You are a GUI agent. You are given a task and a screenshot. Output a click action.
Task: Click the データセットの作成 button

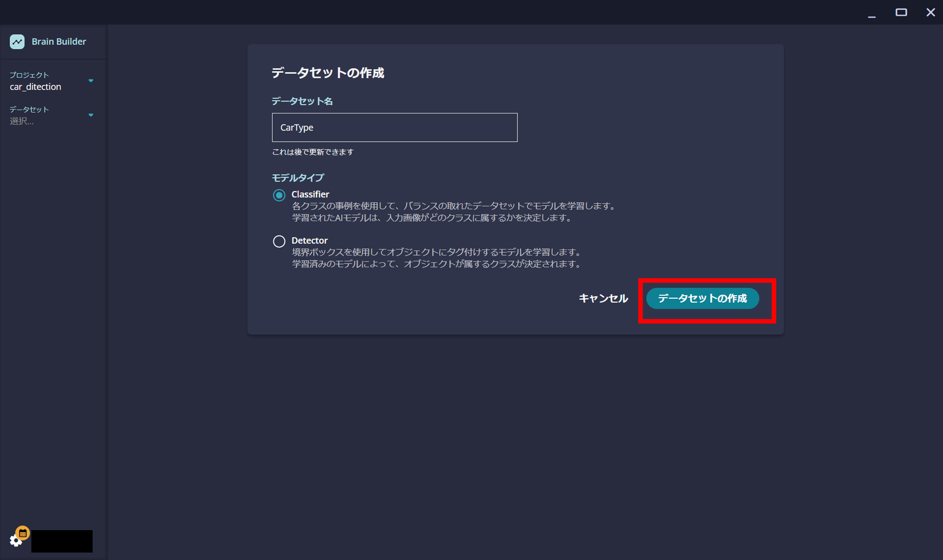pos(703,299)
